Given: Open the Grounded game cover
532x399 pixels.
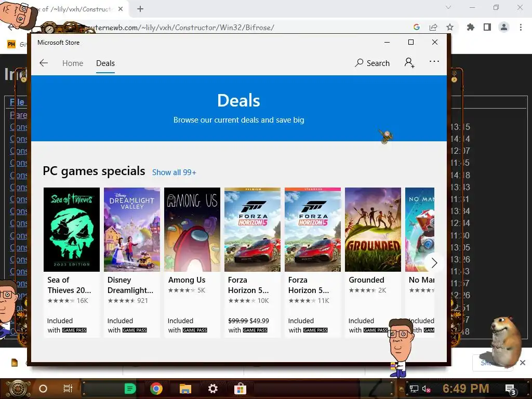Looking at the screenshot, I should click(x=373, y=229).
